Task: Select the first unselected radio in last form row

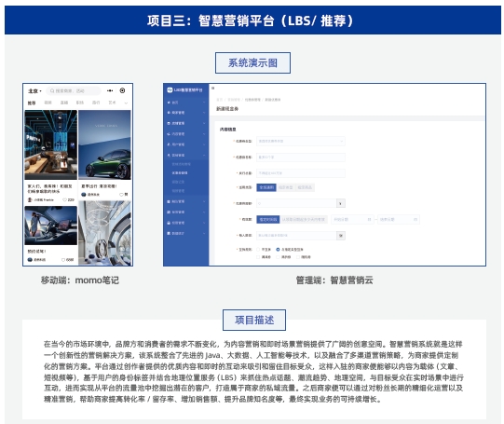Action: [x=258, y=249]
